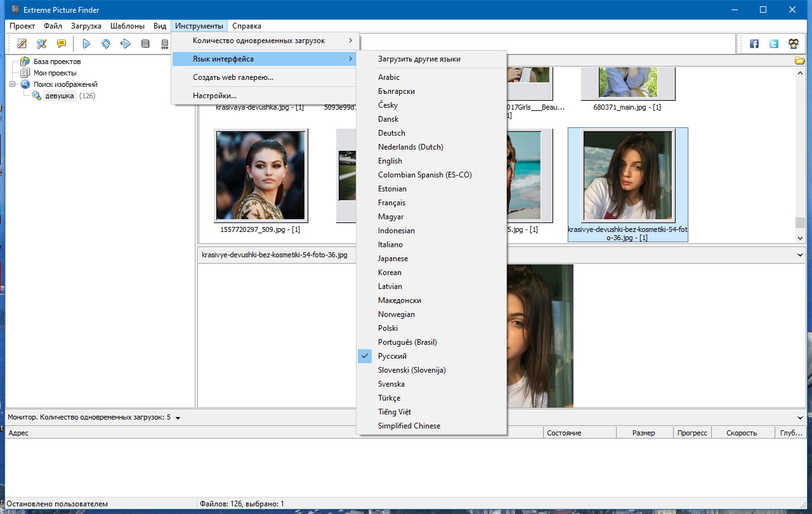Open the simultaneous downloads count dropdown arrow
This screenshot has width=812, height=514.
(x=178, y=418)
